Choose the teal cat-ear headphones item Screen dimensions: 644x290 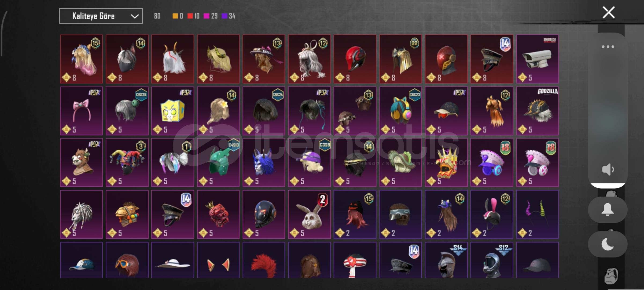pos(400,111)
